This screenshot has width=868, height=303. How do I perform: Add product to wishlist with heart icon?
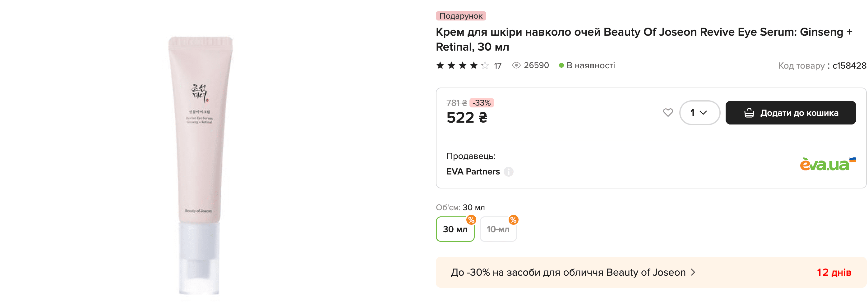[667, 112]
